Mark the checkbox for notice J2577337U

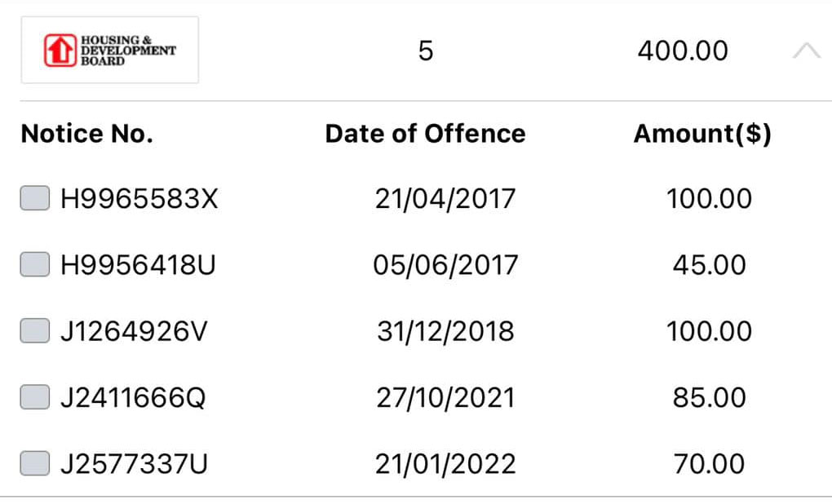35,463
